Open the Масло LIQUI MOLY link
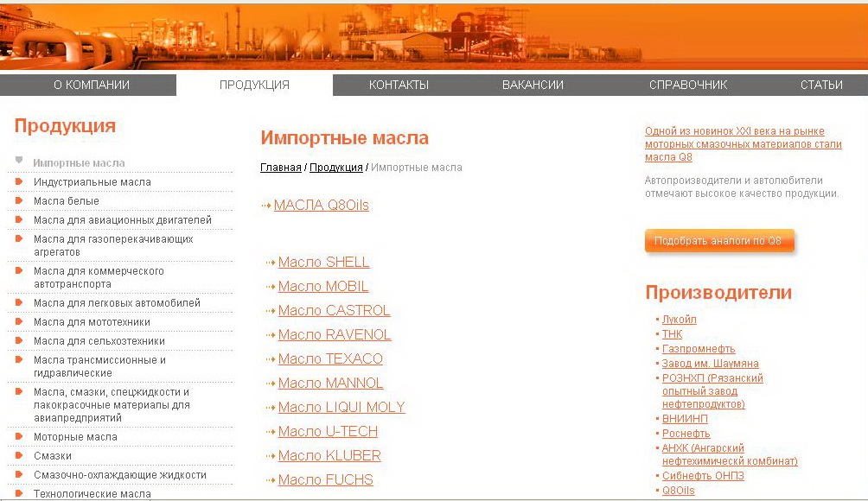Image resolution: width=868 pixels, height=501 pixels. 341,407
